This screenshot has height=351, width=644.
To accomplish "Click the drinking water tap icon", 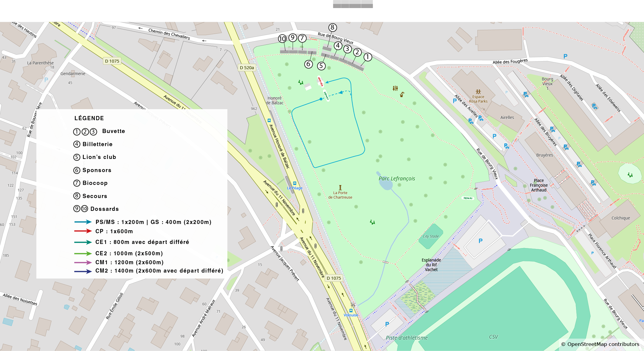I will [x=402, y=95].
